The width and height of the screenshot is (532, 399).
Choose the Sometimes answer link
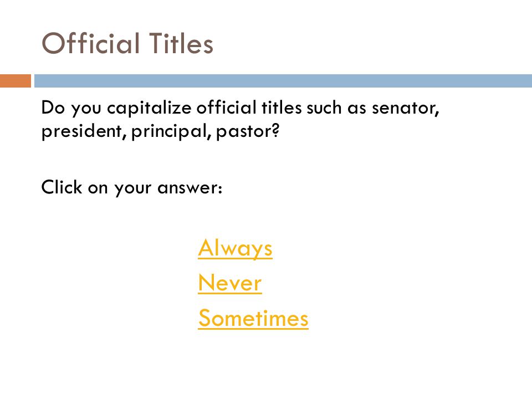(x=253, y=318)
